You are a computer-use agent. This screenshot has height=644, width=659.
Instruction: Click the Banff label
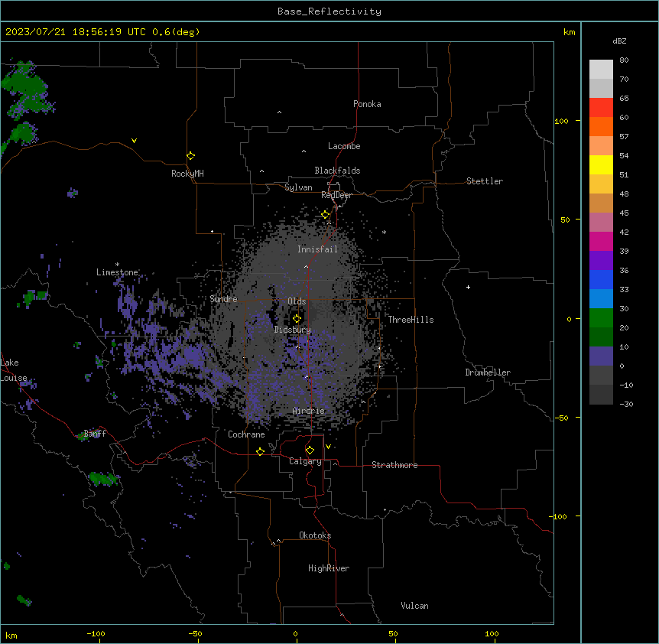95,434
